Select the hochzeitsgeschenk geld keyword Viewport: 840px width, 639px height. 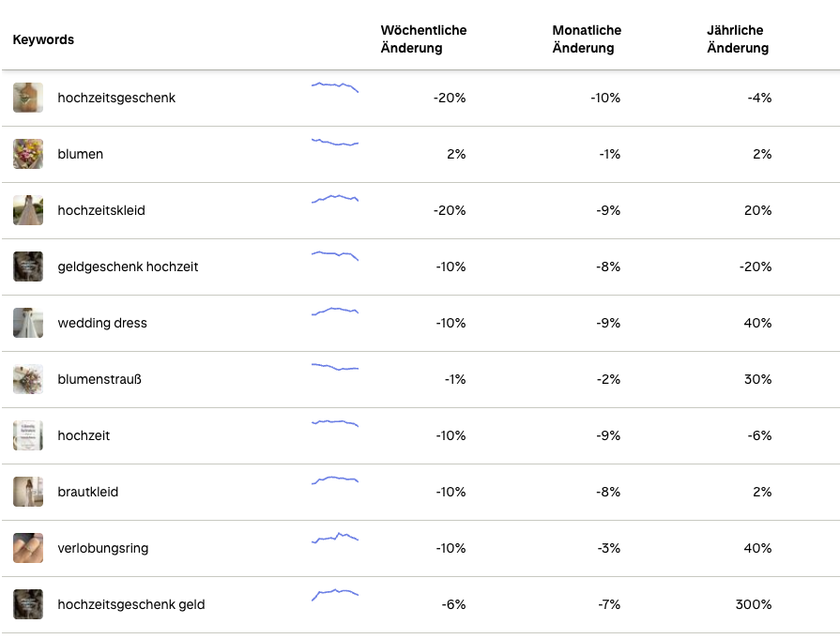tap(130, 604)
